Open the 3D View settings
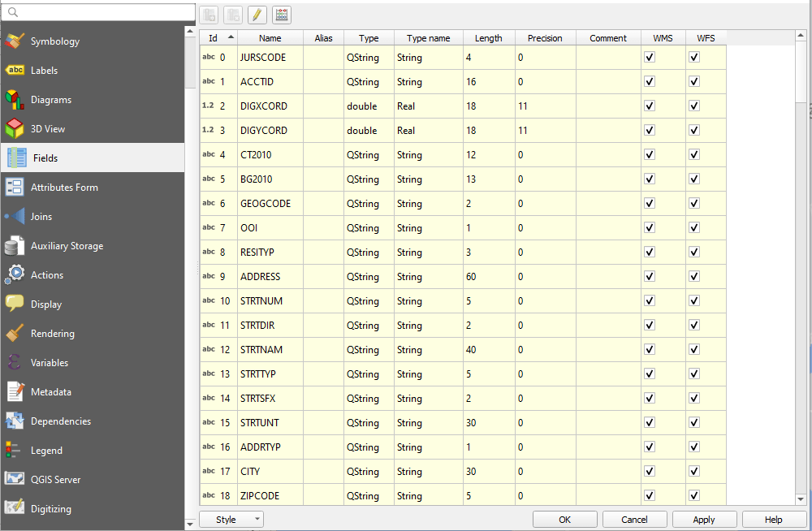The height and width of the screenshot is (531, 812). [x=49, y=128]
